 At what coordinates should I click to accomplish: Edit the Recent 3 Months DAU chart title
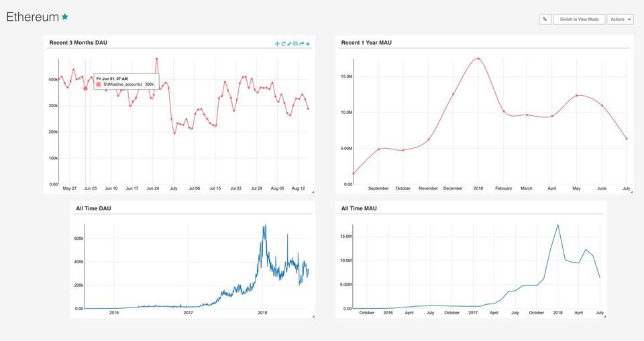click(289, 44)
